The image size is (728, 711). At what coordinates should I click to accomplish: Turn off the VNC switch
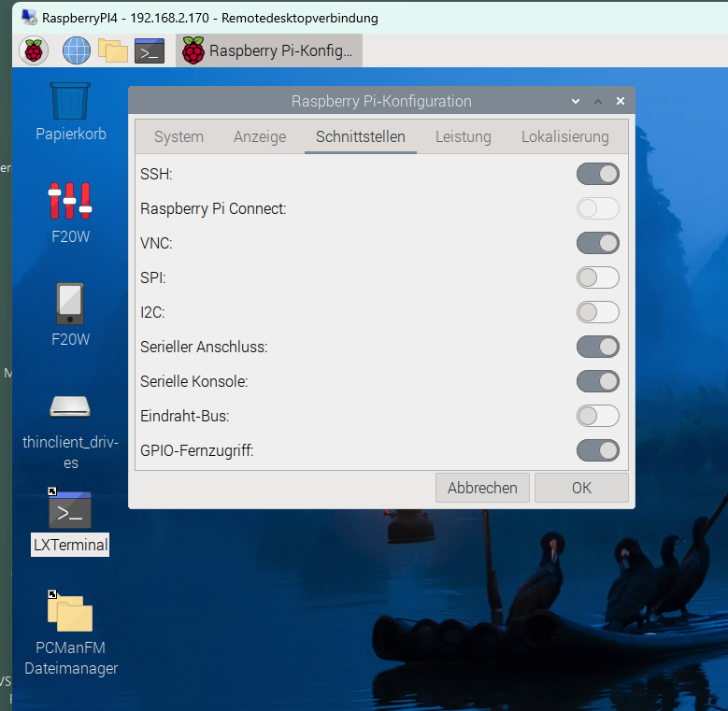tap(597, 243)
